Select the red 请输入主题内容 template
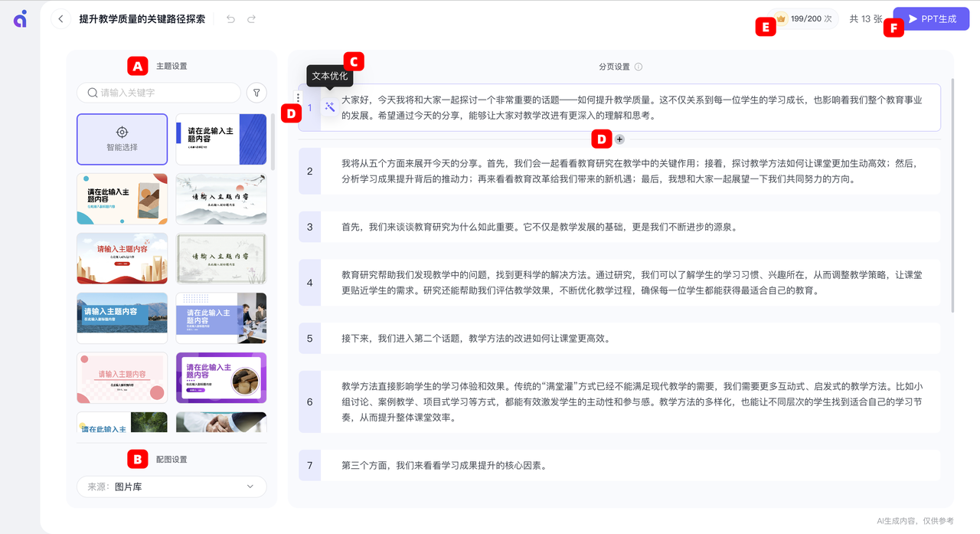Viewport: 980px width, 534px height. pyautogui.click(x=122, y=258)
